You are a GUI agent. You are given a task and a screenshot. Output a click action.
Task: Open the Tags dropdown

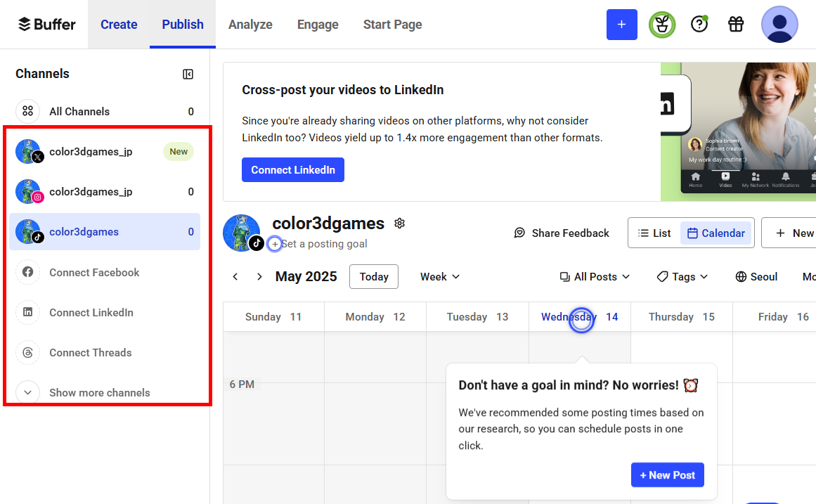(682, 276)
